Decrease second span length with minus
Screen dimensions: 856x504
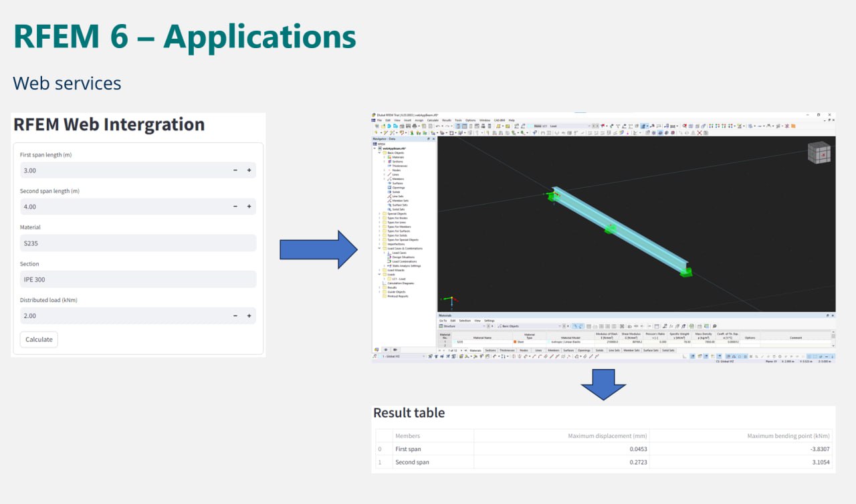click(x=235, y=207)
